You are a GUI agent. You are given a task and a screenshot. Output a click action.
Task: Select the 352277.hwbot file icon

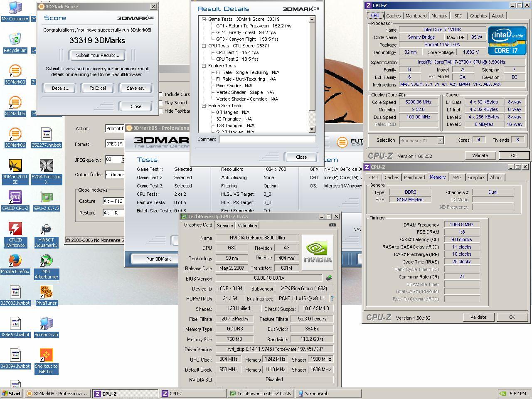[46, 137]
